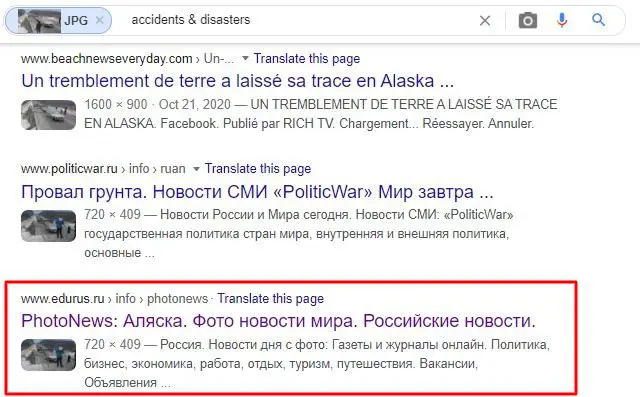Translate the beachnewseveryday.com page

307,58
